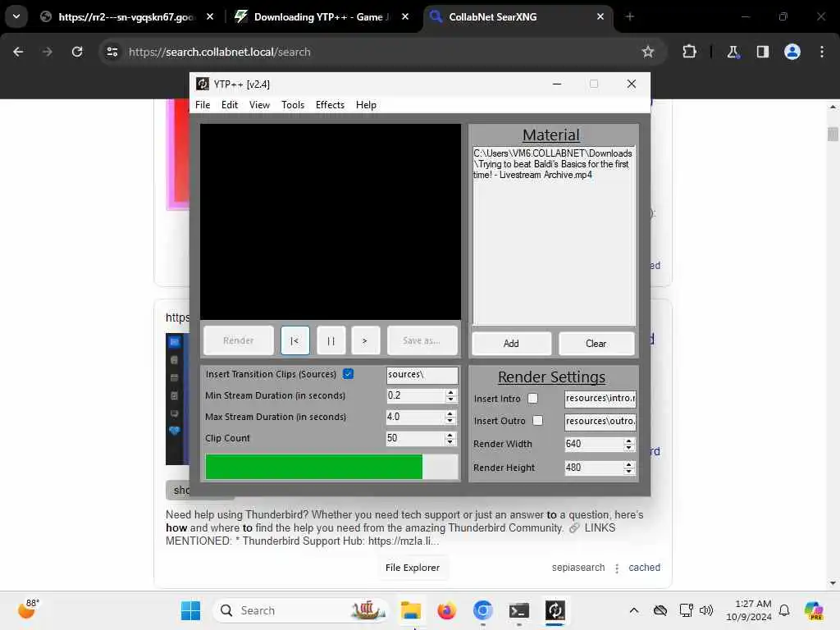Click the sources\ path field

coord(422,374)
